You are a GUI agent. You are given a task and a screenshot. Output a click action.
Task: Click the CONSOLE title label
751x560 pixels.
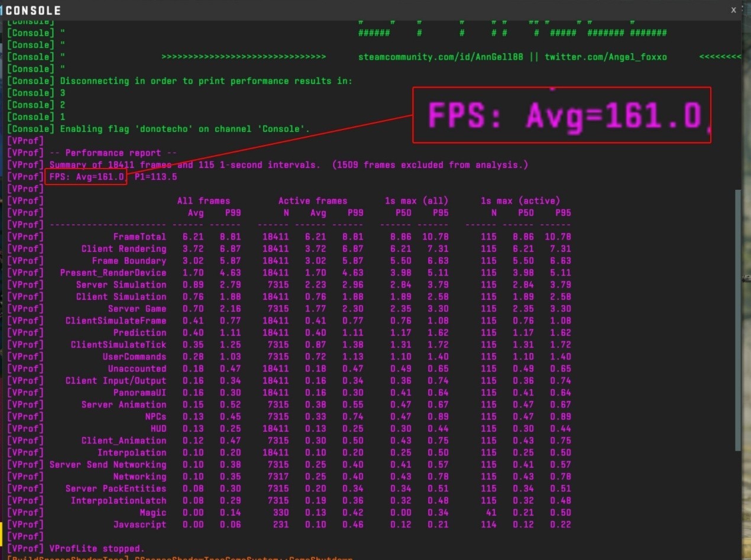coord(34,11)
